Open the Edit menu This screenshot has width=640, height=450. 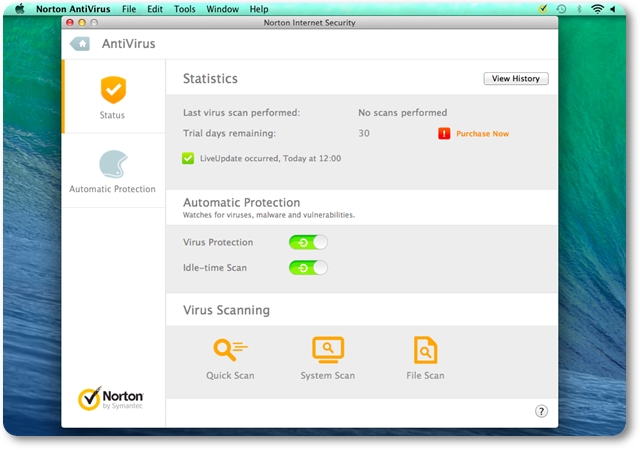[x=155, y=9]
